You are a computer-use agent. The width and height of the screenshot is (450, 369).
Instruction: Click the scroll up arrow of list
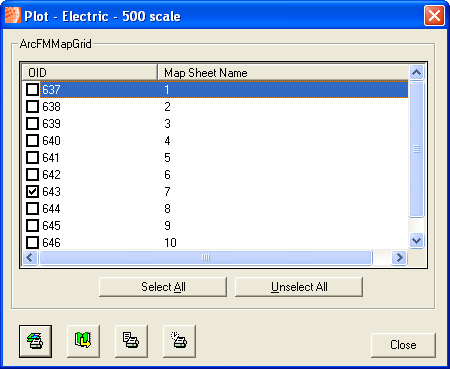coord(416,72)
